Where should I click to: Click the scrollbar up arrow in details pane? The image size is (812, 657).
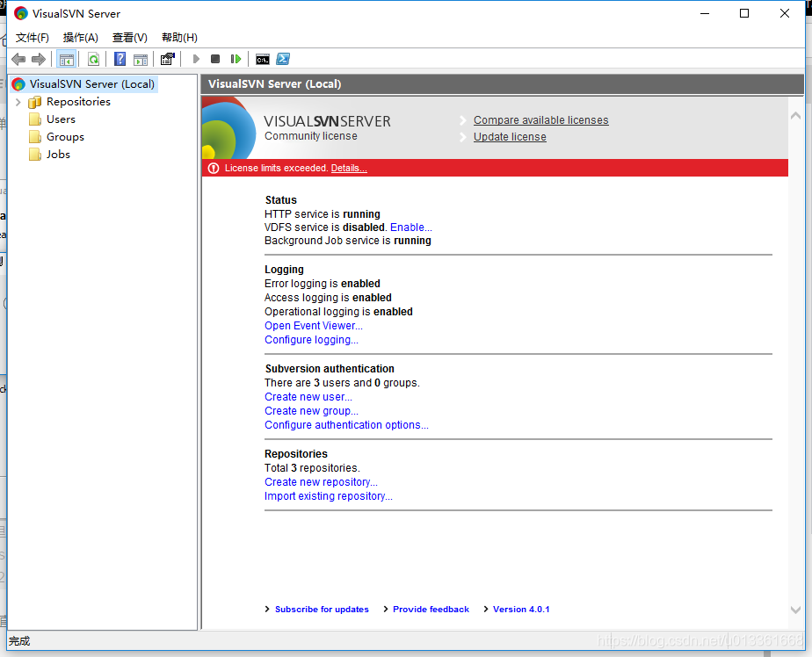[x=796, y=116]
